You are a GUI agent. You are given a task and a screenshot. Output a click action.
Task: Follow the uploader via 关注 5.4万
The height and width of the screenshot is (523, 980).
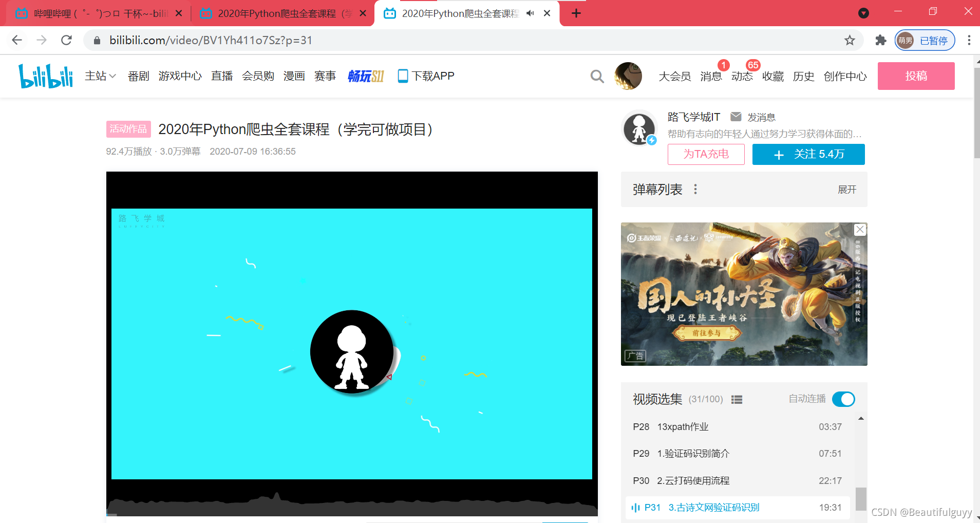point(807,154)
